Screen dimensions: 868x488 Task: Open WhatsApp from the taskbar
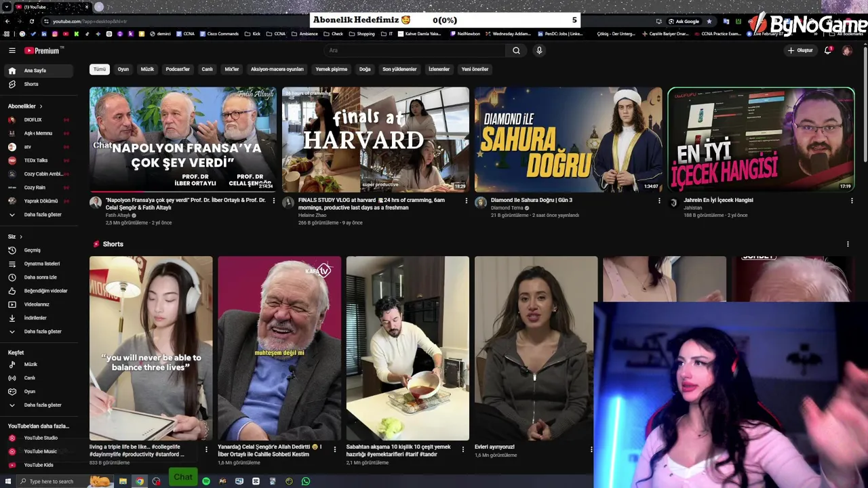click(x=306, y=481)
